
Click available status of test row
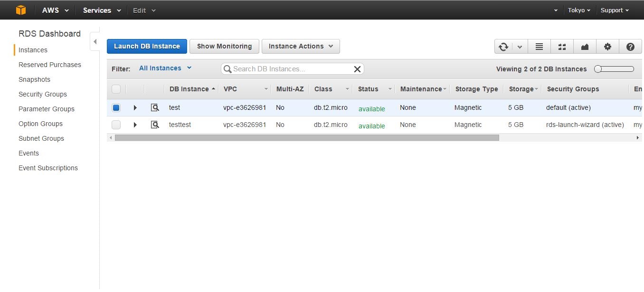click(x=371, y=109)
